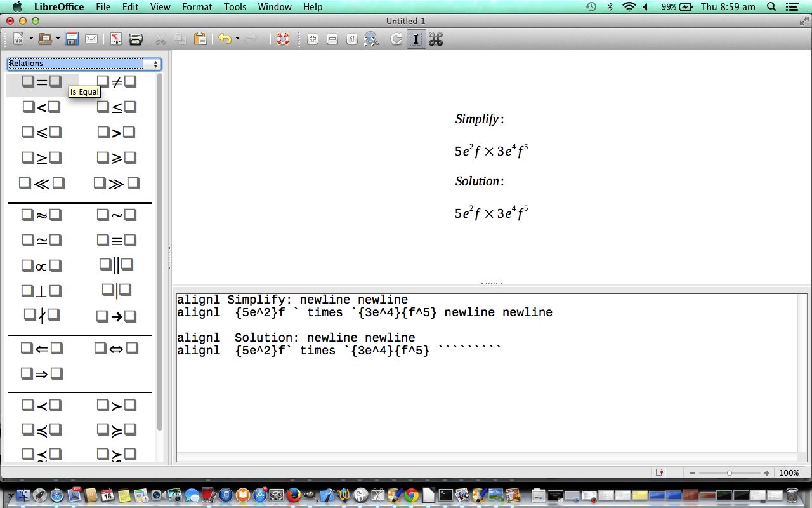Set zoom to 100% toolbar icon
812x508 pixels.
[352, 39]
